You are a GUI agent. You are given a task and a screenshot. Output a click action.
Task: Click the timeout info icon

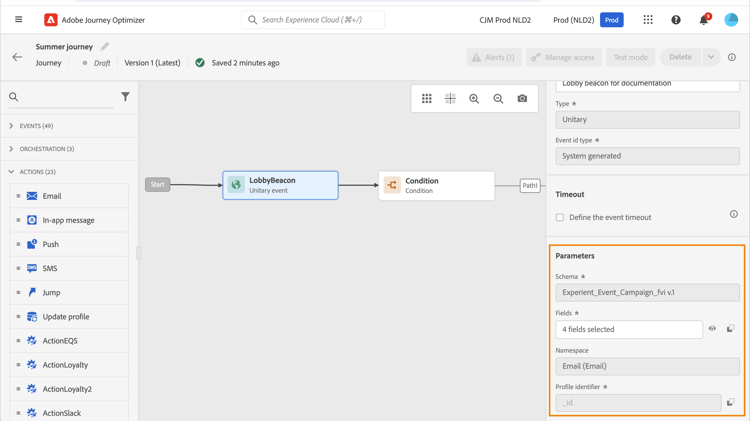point(734,214)
